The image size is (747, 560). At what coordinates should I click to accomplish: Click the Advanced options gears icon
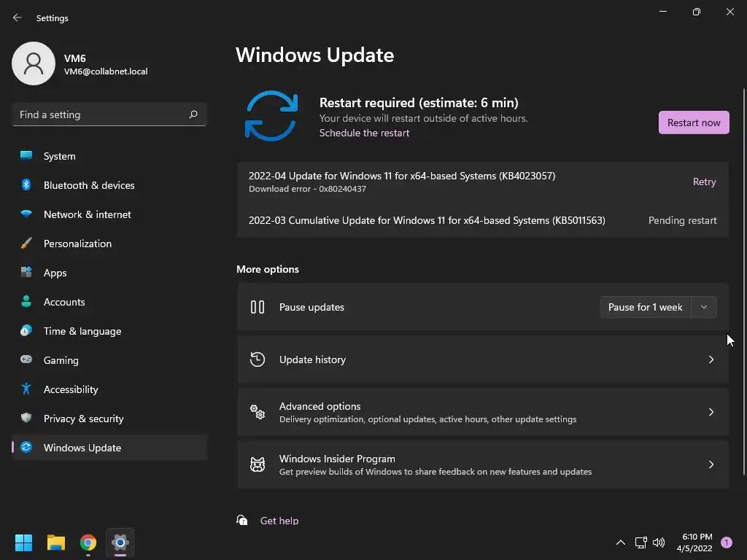pos(258,412)
